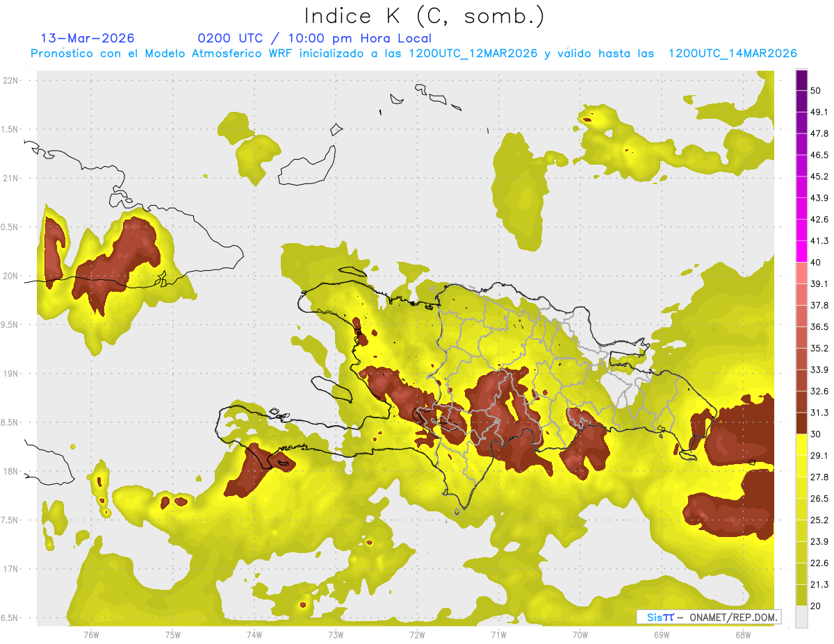834x644 pixels.
Task: Click the dark purple legend band above 50
Action: (801, 80)
